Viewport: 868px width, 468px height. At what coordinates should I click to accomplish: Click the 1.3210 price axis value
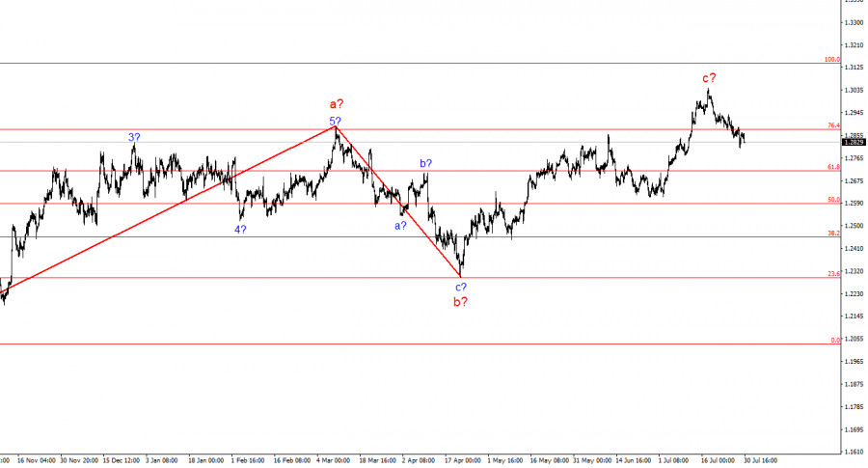pyautogui.click(x=854, y=44)
